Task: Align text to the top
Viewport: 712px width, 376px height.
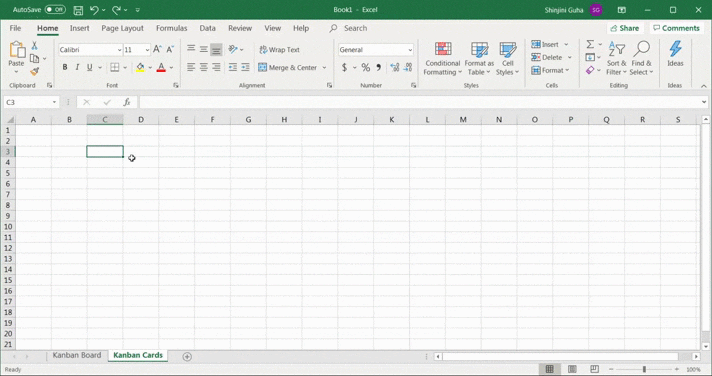Action: point(191,49)
